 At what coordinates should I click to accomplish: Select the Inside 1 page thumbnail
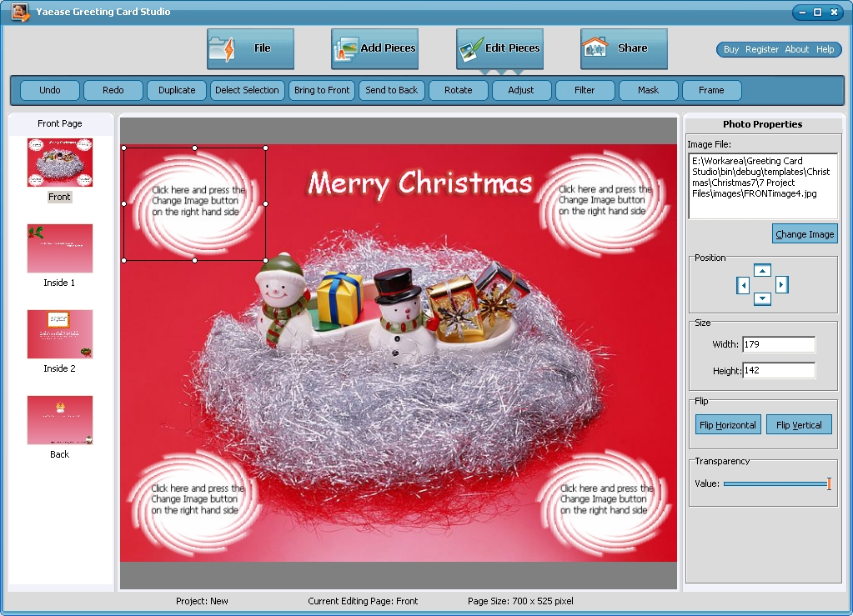point(60,248)
